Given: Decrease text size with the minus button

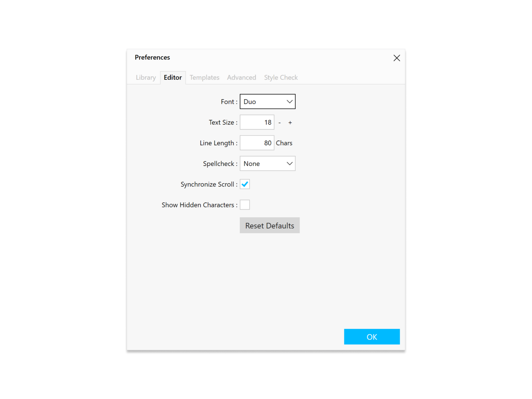Looking at the screenshot, I should [x=280, y=122].
